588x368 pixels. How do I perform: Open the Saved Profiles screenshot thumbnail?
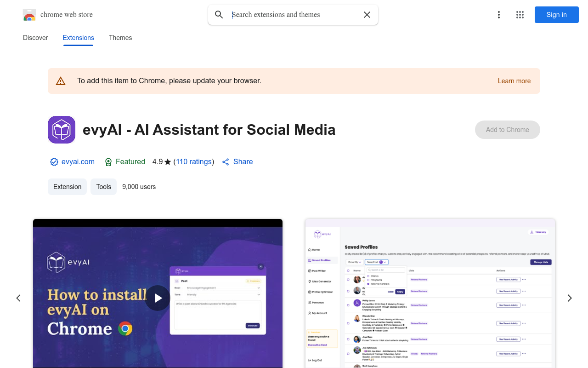(x=430, y=293)
